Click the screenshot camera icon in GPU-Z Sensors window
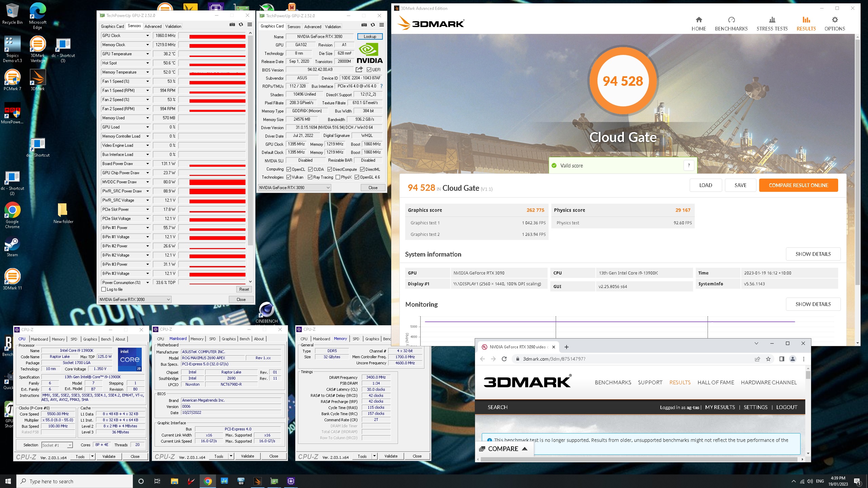 (232, 24)
